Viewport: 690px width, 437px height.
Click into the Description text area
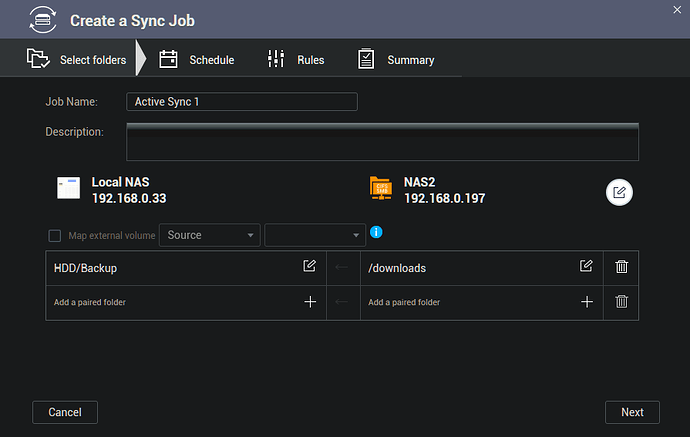pos(382,142)
